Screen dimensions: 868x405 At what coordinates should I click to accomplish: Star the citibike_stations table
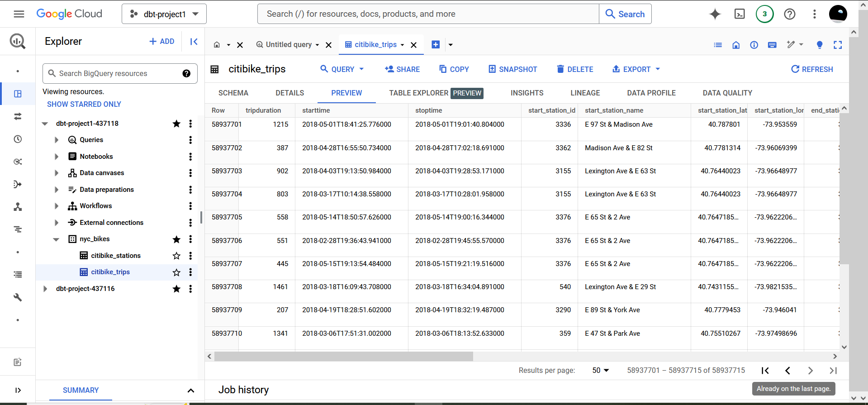point(176,256)
